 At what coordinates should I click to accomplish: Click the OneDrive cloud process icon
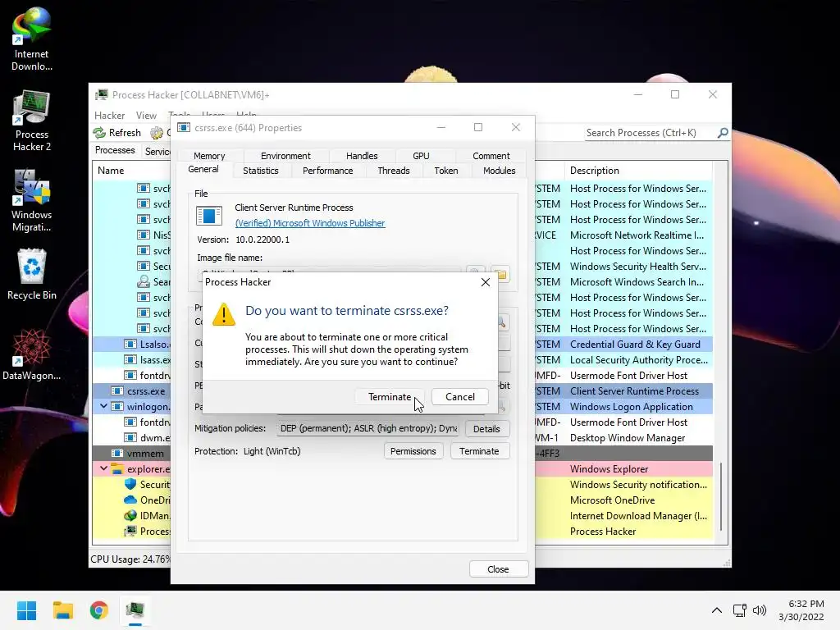130,500
